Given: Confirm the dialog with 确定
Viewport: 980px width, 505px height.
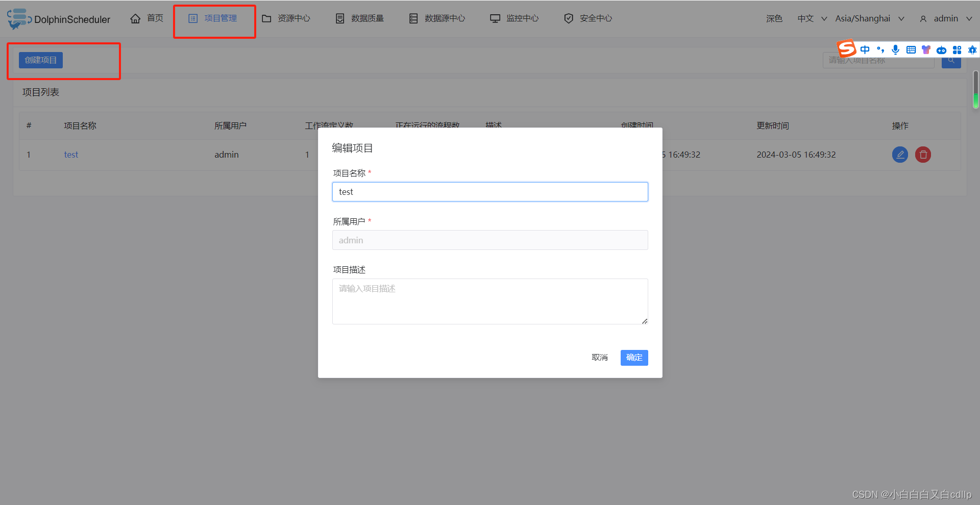Looking at the screenshot, I should point(634,358).
